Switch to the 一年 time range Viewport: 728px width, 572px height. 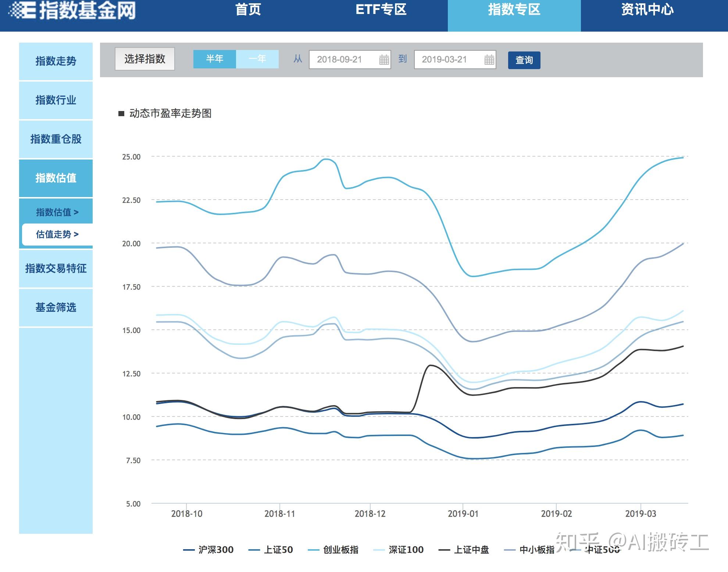[257, 59]
